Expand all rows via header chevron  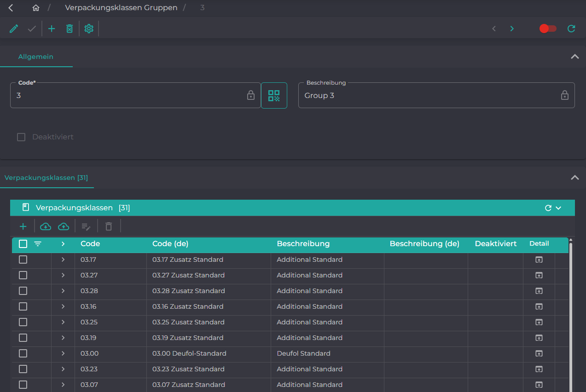coord(63,244)
